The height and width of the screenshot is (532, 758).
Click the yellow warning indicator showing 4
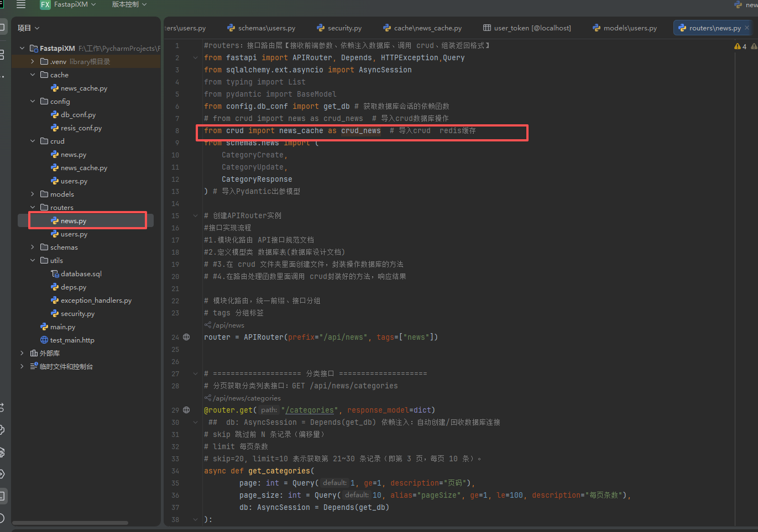[x=740, y=46]
